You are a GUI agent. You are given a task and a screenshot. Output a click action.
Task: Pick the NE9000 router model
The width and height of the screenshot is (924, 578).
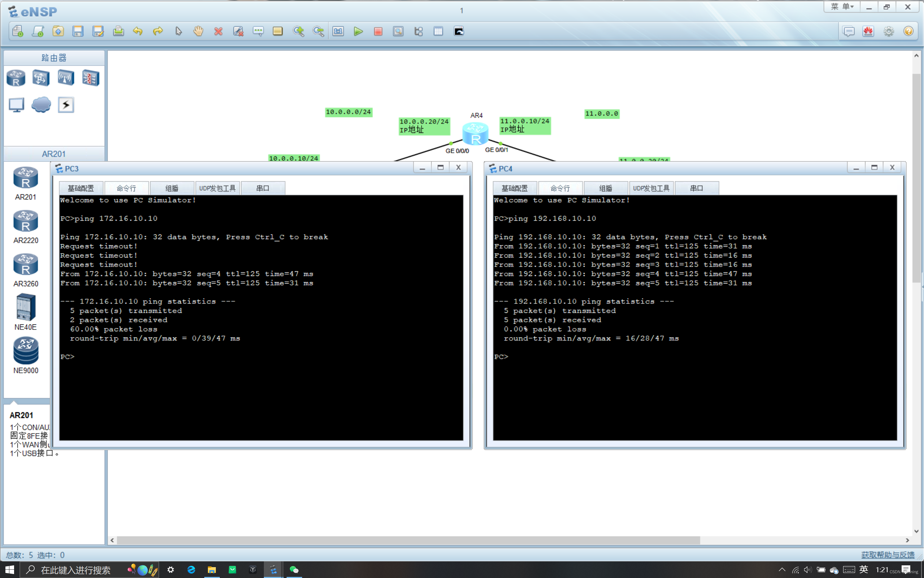tap(26, 355)
